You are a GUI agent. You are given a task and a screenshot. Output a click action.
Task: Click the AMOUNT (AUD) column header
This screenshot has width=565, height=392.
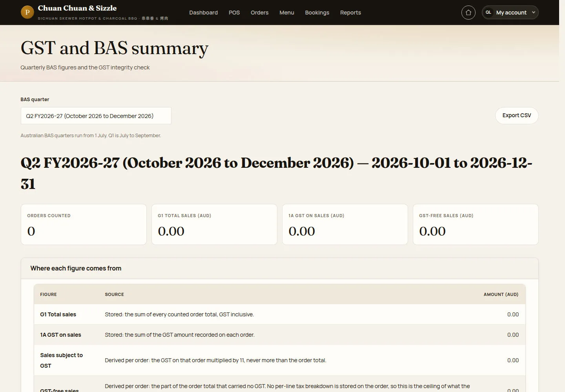coord(501,294)
